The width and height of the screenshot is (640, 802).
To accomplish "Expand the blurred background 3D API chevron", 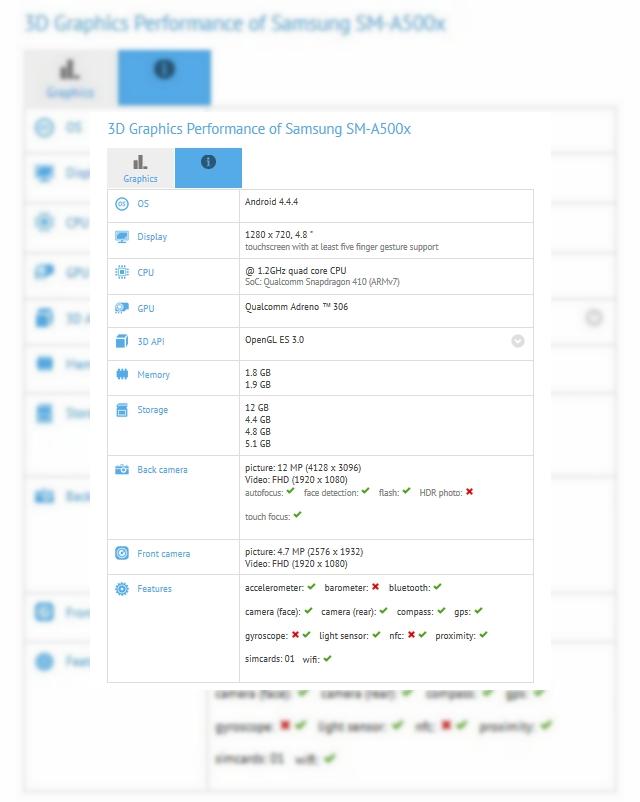I will click(x=594, y=318).
